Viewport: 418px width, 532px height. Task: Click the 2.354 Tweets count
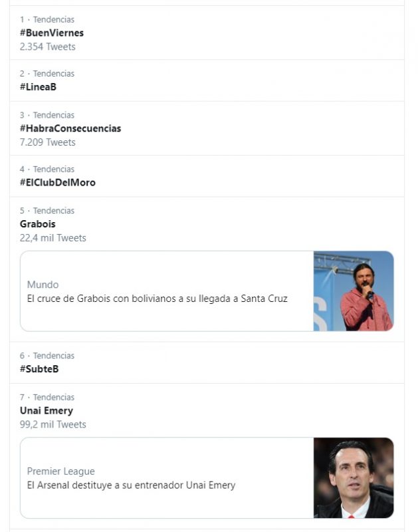click(48, 47)
